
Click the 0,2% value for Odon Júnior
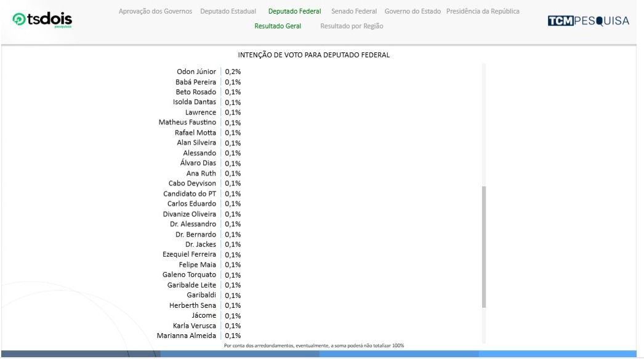(233, 71)
